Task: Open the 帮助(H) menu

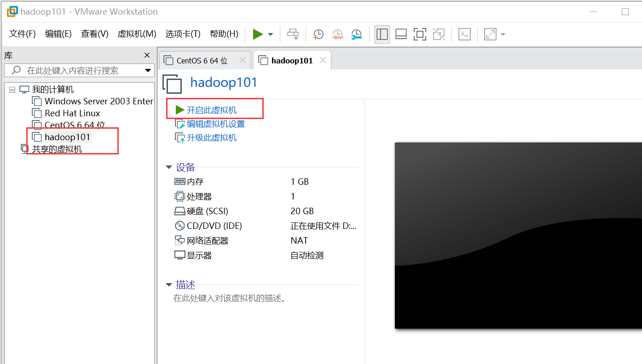Action: pyautogui.click(x=224, y=34)
